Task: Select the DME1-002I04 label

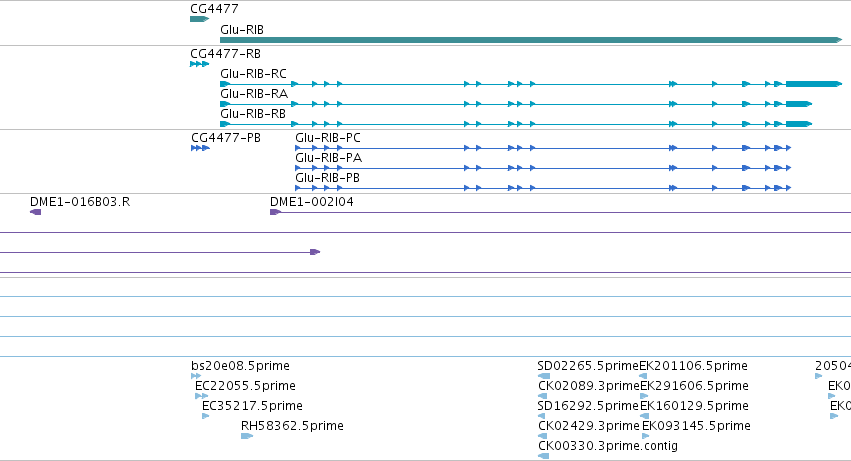Action: 312,202
